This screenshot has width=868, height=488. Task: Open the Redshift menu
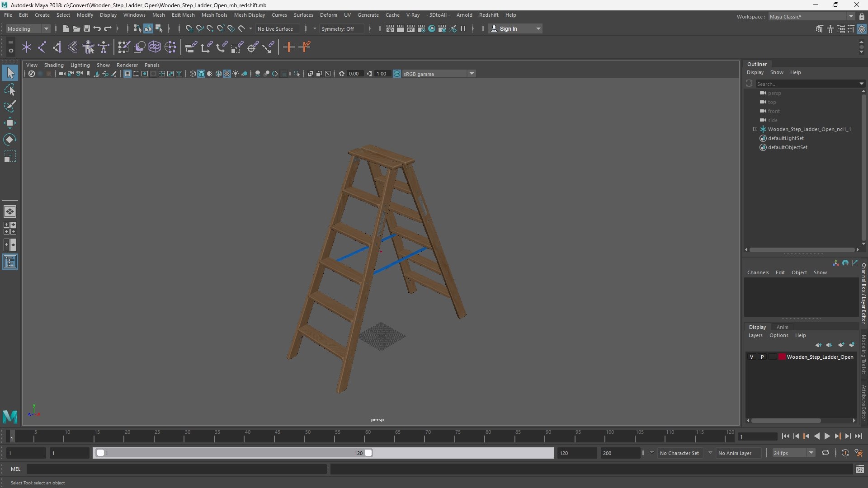489,15
